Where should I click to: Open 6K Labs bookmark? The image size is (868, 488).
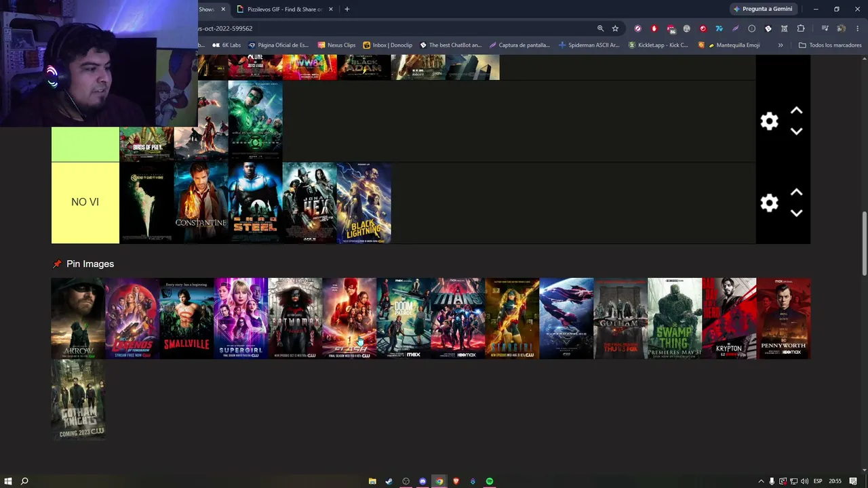226,45
